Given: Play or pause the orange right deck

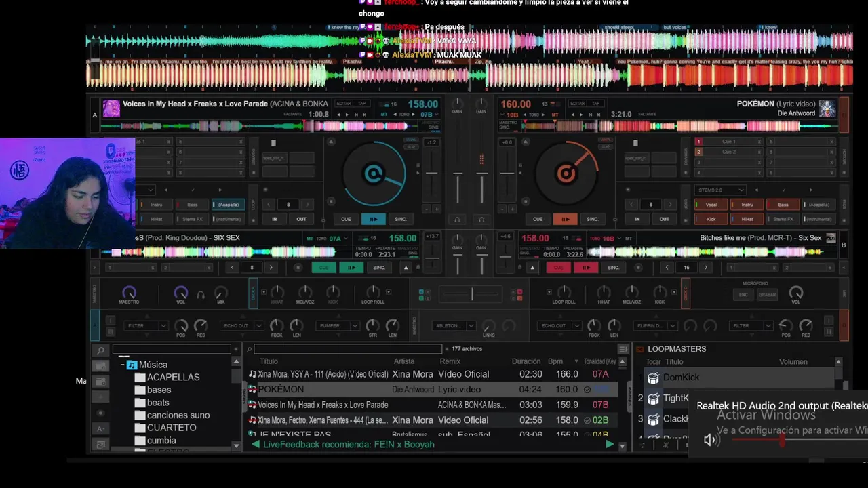Looking at the screenshot, I should pos(565,219).
